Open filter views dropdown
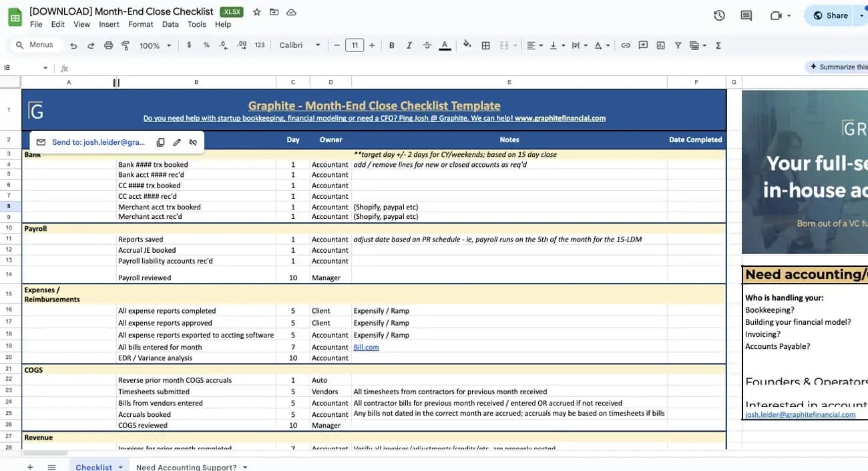Screen dimensions: 868x471 [x=698, y=45]
